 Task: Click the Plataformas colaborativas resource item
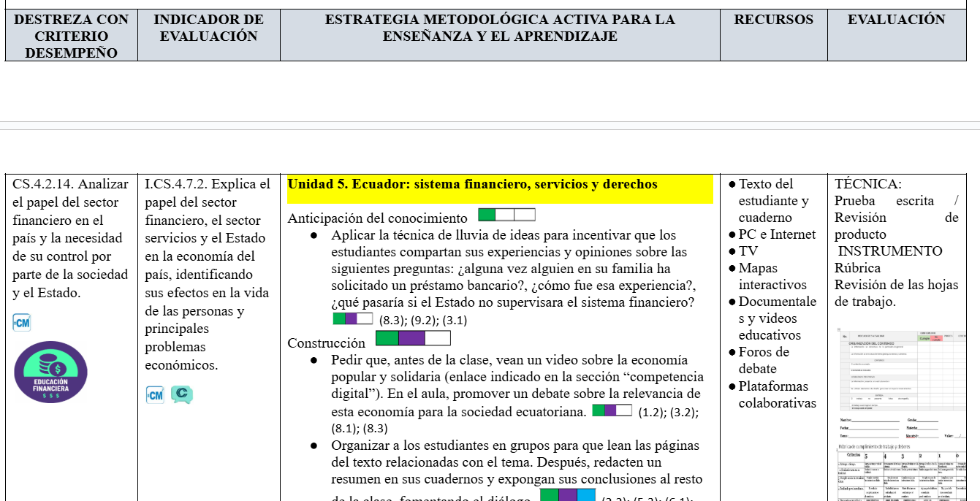[x=772, y=394]
